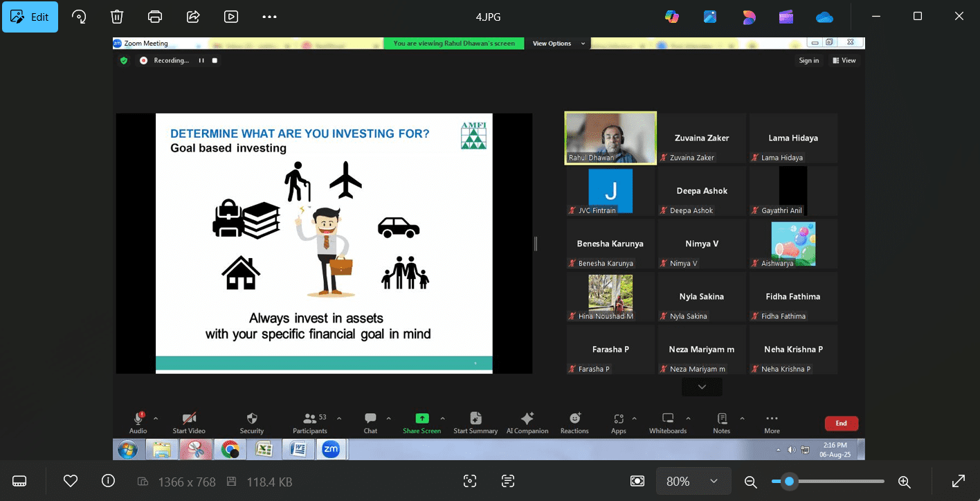Start slideshow from the play icon
The height and width of the screenshot is (501, 980).
pyautogui.click(x=231, y=17)
